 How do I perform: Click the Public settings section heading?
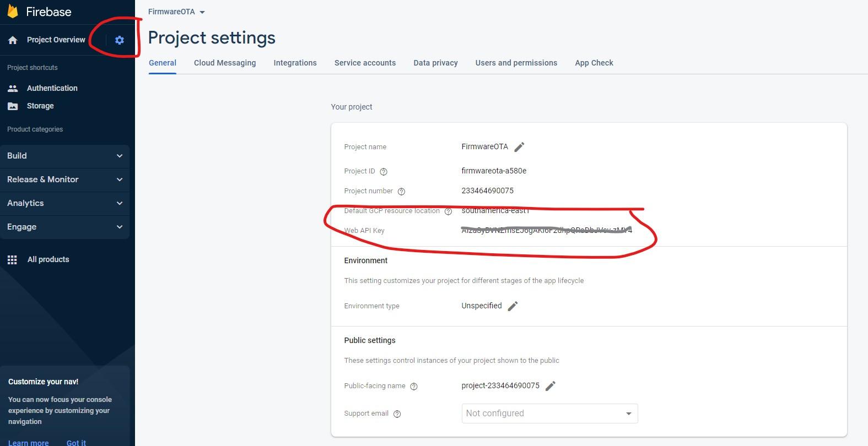coord(369,340)
